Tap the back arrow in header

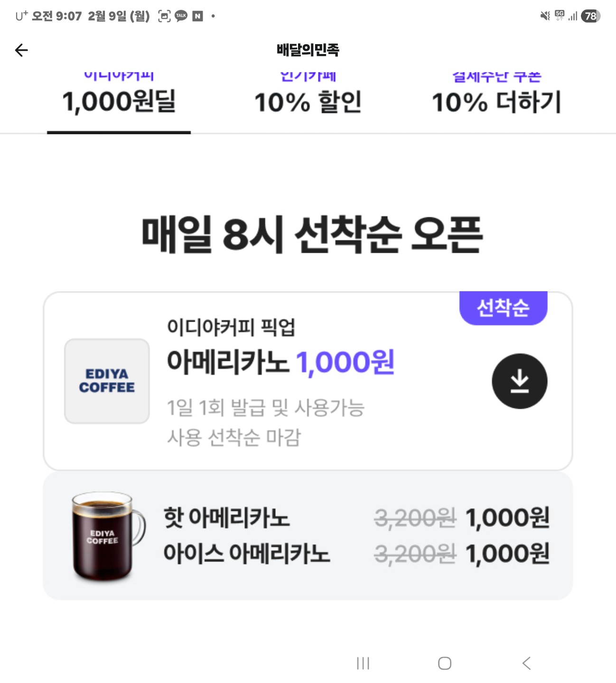coord(21,50)
